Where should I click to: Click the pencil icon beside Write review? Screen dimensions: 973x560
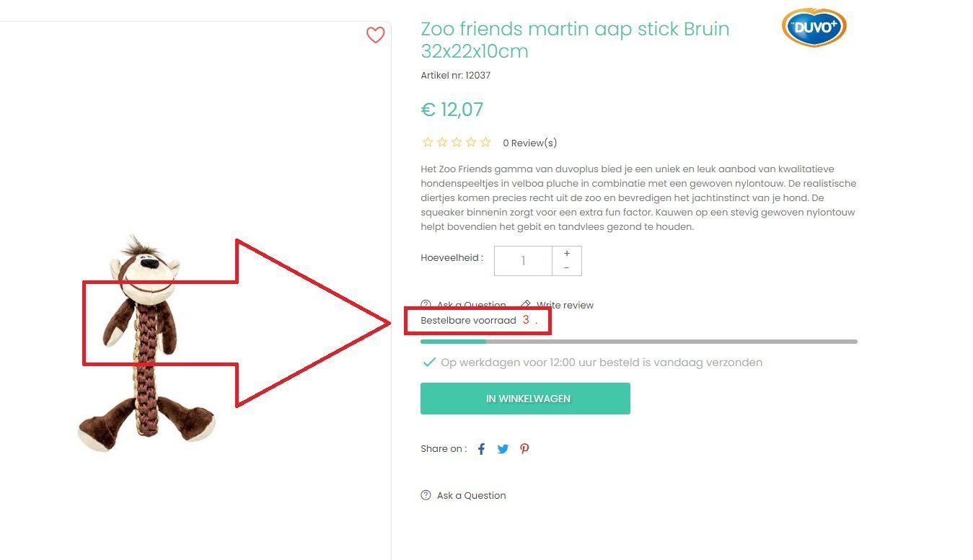click(x=526, y=305)
